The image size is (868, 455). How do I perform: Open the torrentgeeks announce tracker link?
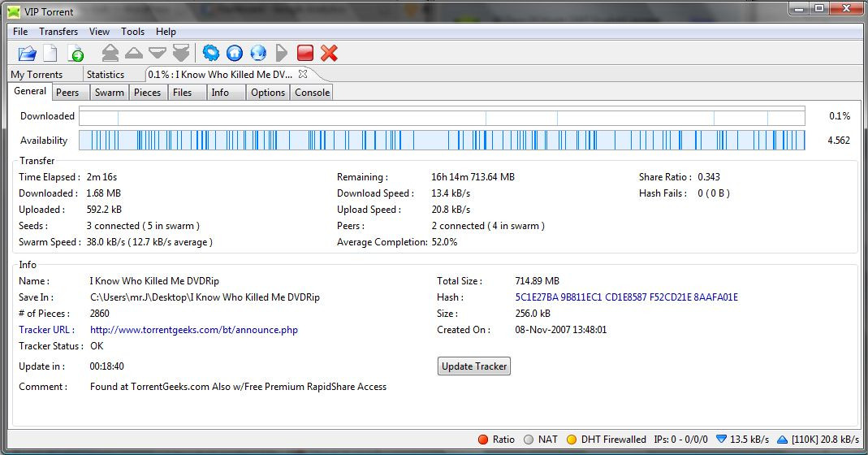coord(194,330)
